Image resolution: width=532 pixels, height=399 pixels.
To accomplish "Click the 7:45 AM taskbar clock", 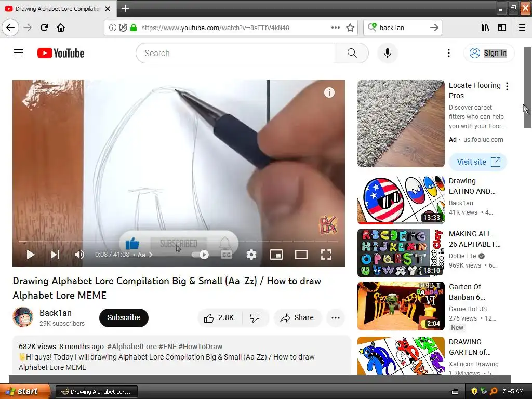I will click(513, 391).
